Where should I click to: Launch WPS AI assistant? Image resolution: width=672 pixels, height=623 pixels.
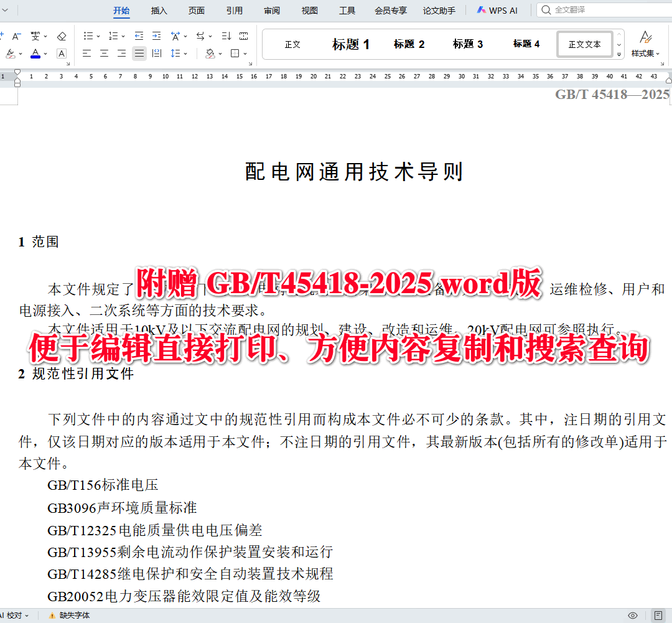pos(497,11)
